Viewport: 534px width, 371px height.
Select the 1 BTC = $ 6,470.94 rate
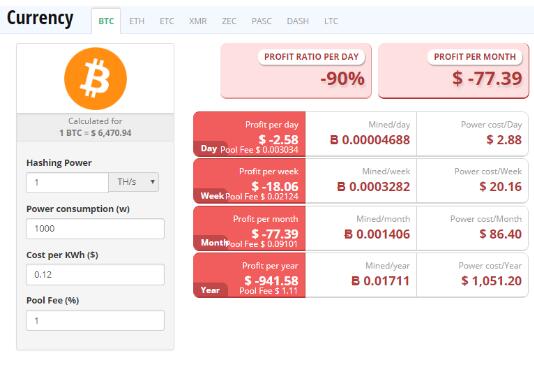[x=95, y=133]
